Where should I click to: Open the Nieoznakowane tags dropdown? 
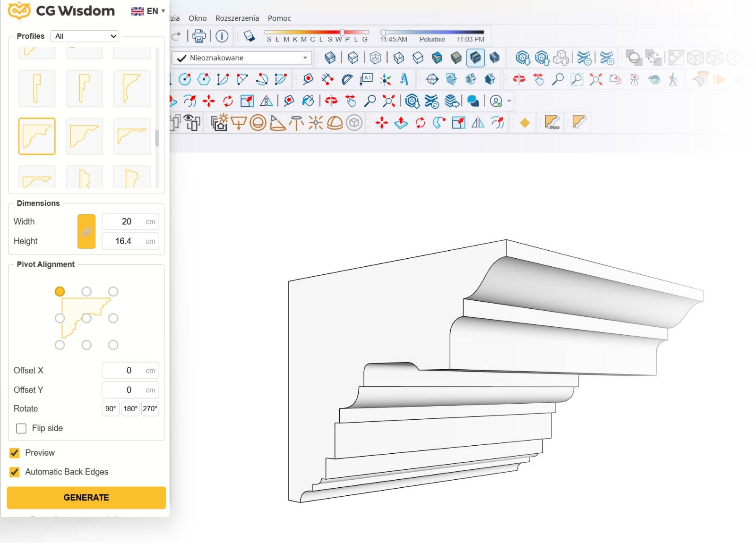click(241, 58)
